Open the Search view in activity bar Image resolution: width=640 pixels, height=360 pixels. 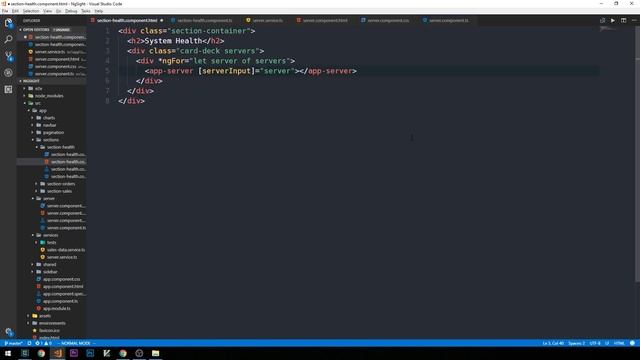(x=8, y=39)
